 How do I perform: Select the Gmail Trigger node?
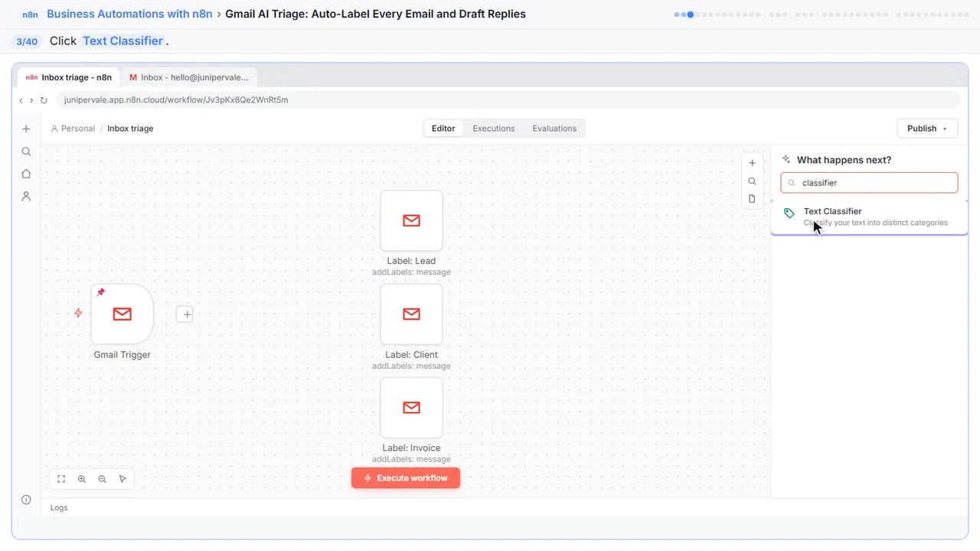pos(122,314)
